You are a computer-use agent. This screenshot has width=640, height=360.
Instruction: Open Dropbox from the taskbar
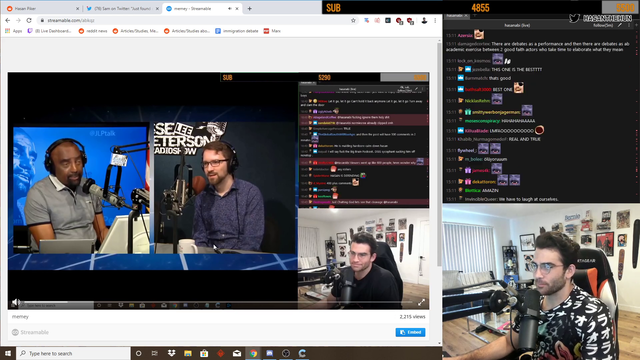(x=171, y=353)
